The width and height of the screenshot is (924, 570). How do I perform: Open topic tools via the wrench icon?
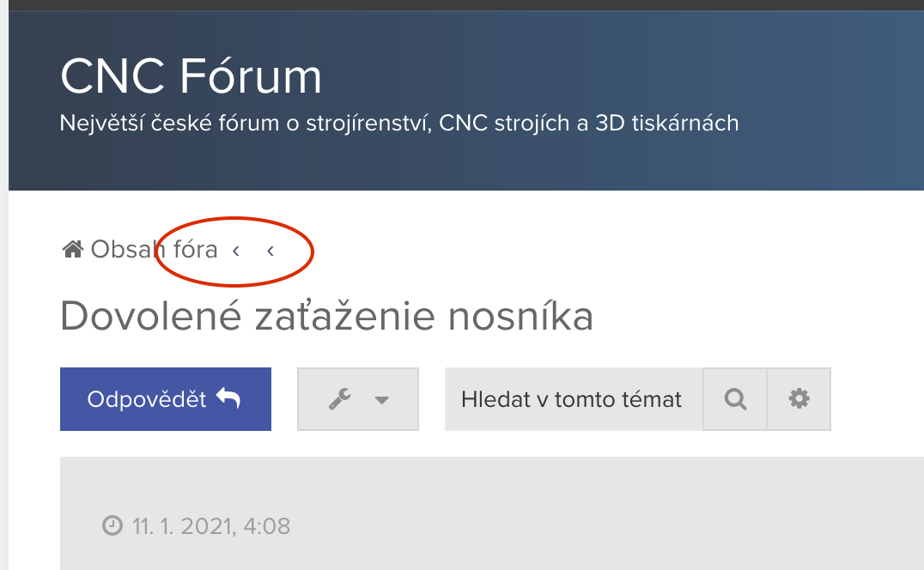pos(340,399)
